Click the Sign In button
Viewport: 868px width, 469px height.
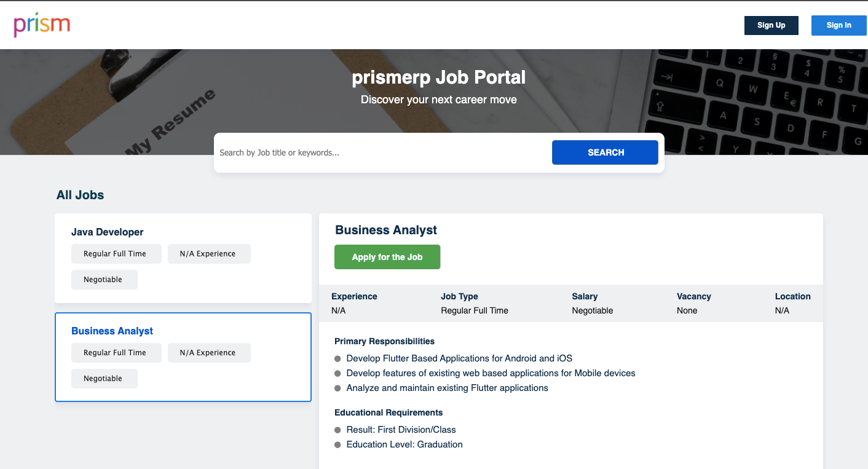pyautogui.click(x=838, y=25)
